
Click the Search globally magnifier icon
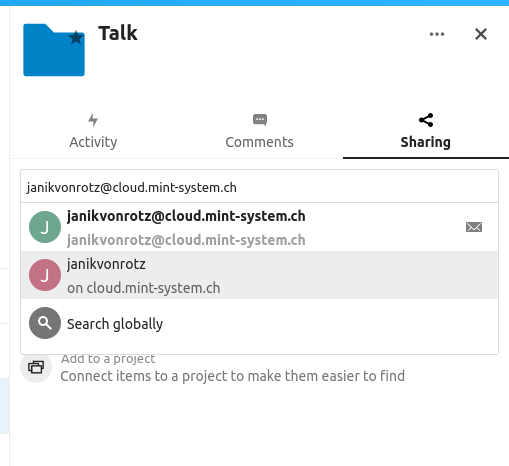45,323
